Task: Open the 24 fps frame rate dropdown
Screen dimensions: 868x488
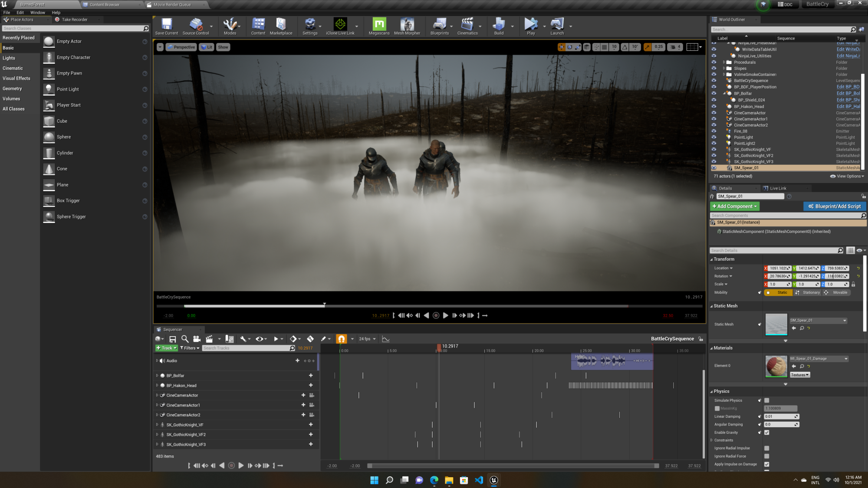Action: [367, 339]
